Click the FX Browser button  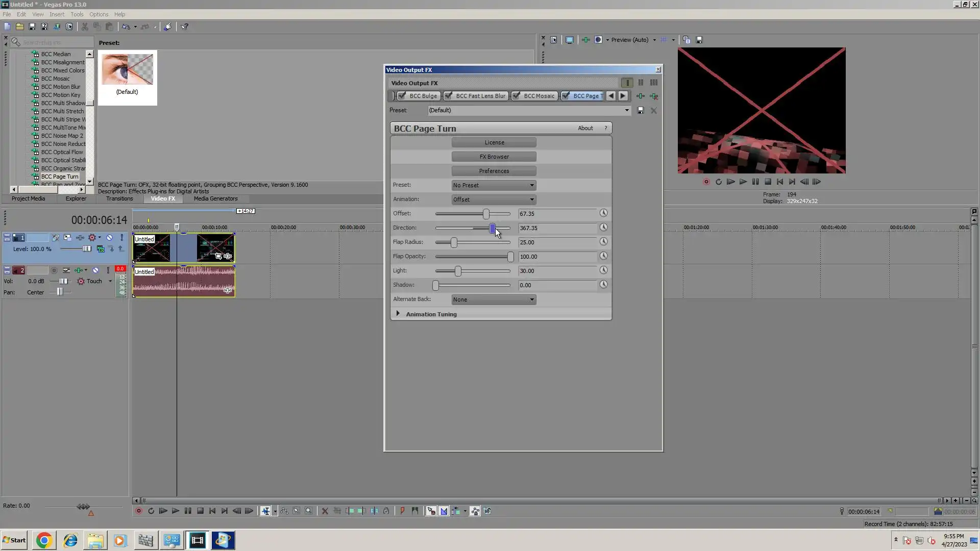coord(494,157)
